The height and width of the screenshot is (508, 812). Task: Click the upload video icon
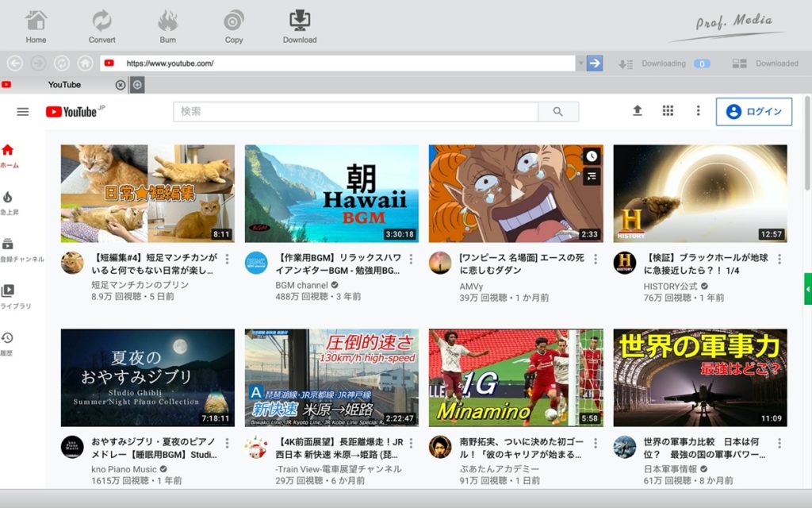coord(638,110)
